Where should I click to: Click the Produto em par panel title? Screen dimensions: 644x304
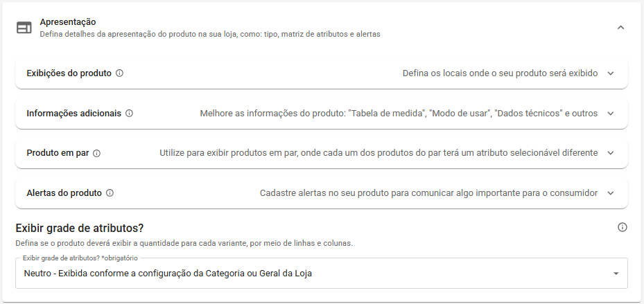58,153
